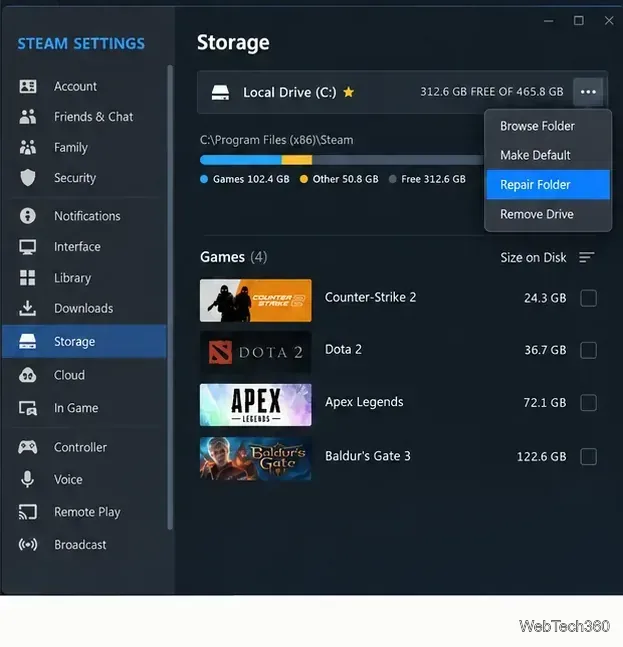Click the Dota 2 game thumbnail
The width and height of the screenshot is (623, 647).
tap(256, 352)
